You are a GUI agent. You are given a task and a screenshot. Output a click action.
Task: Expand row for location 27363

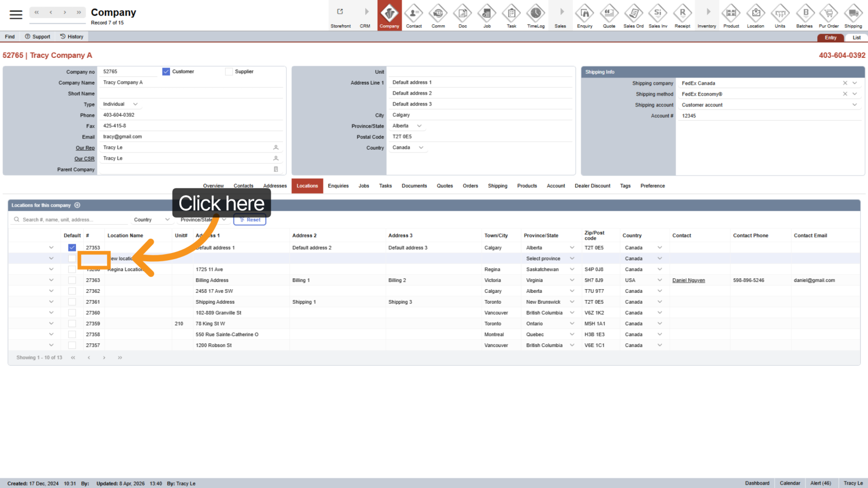51,280
